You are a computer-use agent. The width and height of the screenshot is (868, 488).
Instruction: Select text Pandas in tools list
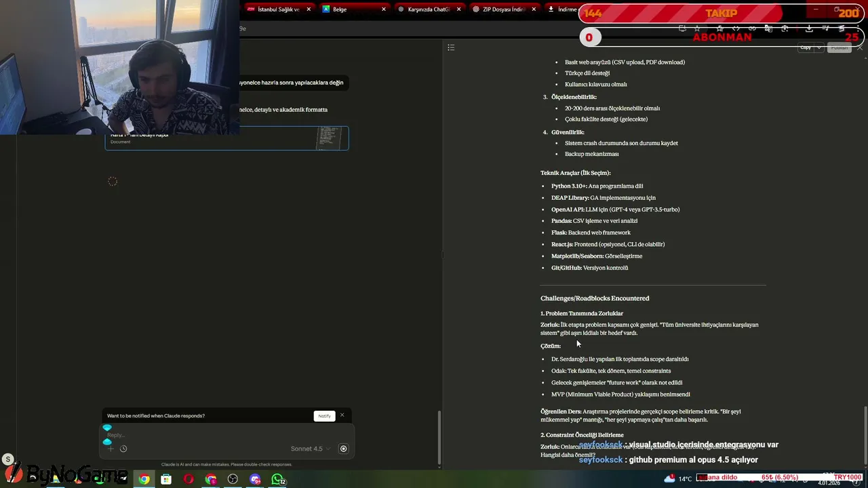pyautogui.click(x=561, y=221)
